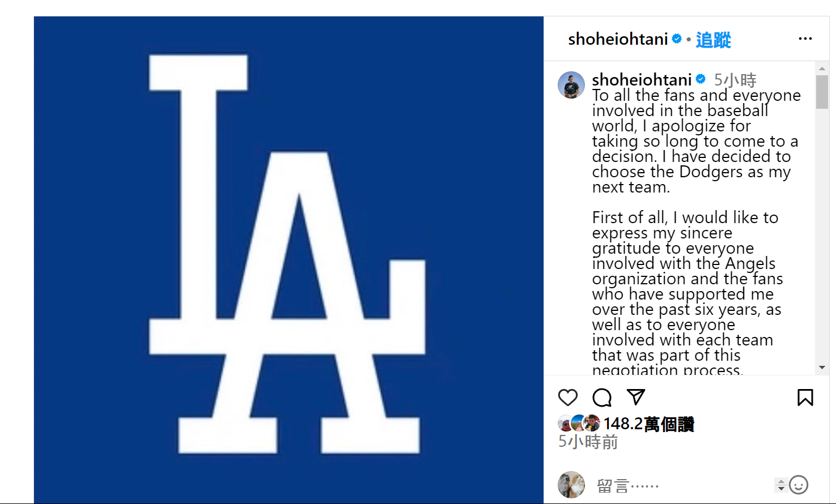Click the caption scrollbar up arrow
Image resolution: width=836 pixels, height=504 pixels.
click(x=822, y=68)
